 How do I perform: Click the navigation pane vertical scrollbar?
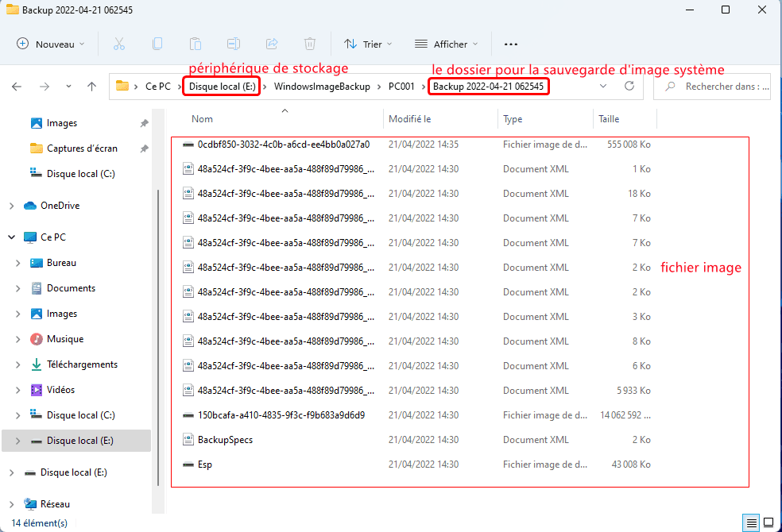158,337
